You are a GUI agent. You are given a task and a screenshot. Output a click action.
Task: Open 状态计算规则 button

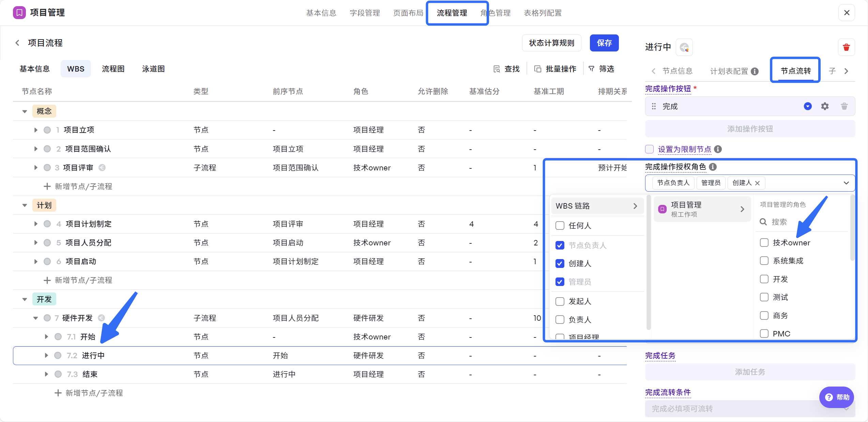[x=552, y=43]
